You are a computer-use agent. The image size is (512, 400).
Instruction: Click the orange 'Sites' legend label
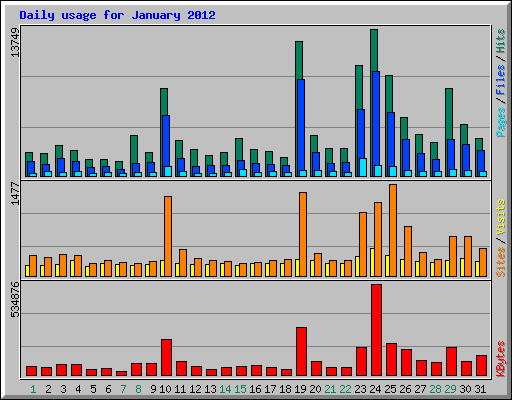[500, 262]
